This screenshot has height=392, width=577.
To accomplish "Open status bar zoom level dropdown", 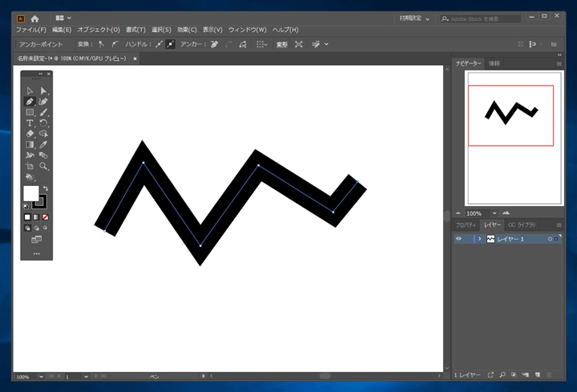I will point(41,377).
